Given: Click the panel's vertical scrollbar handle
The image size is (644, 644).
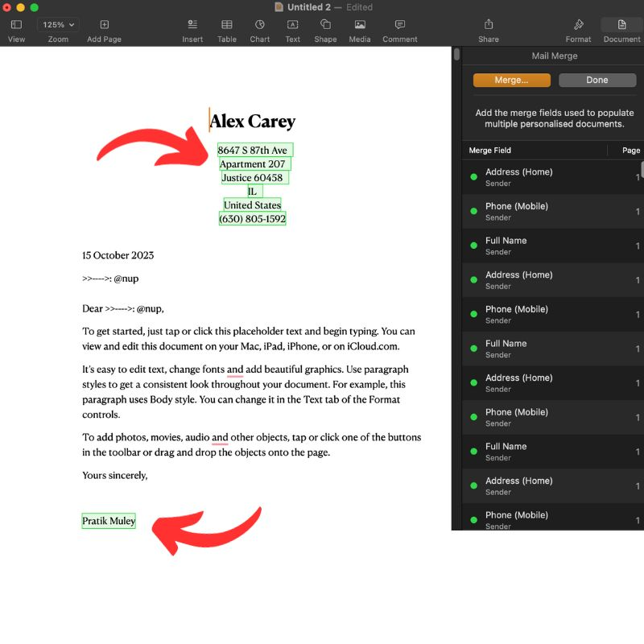Looking at the screenshot, I should pyautogui.click(x=642, y=169).
